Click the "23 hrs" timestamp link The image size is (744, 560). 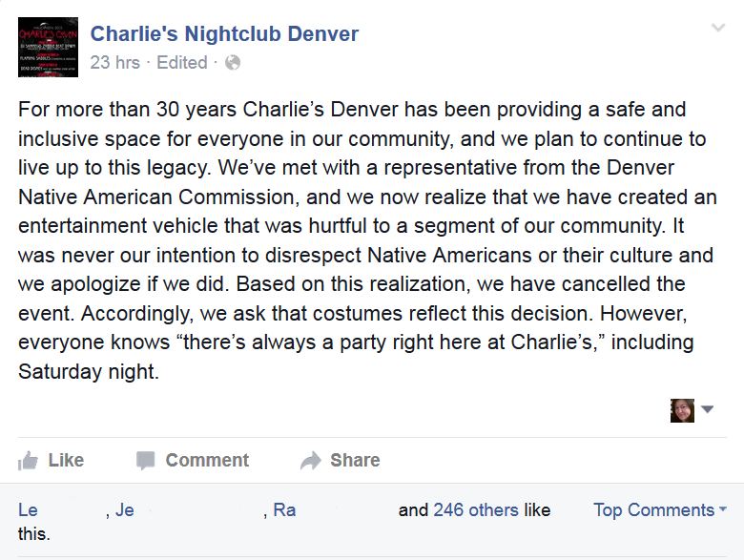pos(114,63)
